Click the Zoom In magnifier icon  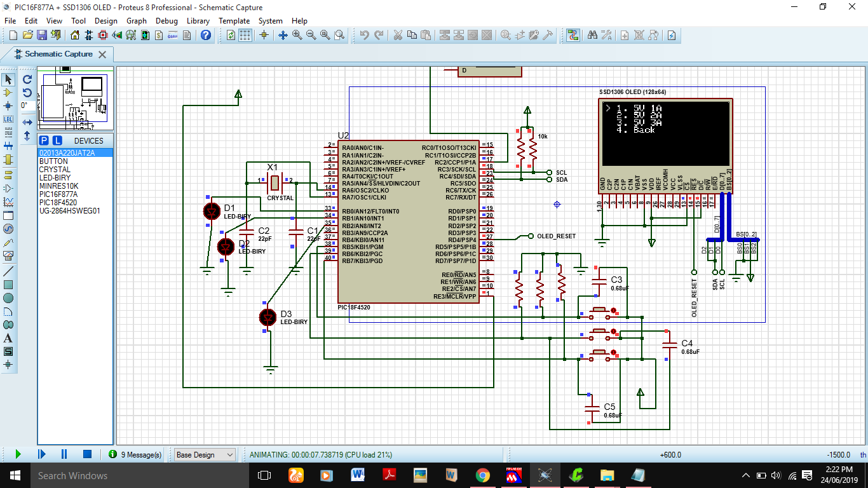point(297,35)
